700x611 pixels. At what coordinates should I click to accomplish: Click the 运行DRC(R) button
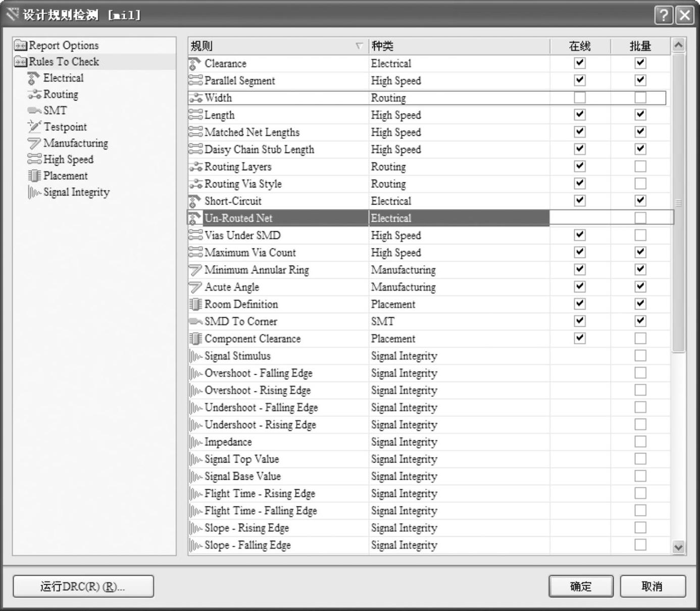click(83, 586)
